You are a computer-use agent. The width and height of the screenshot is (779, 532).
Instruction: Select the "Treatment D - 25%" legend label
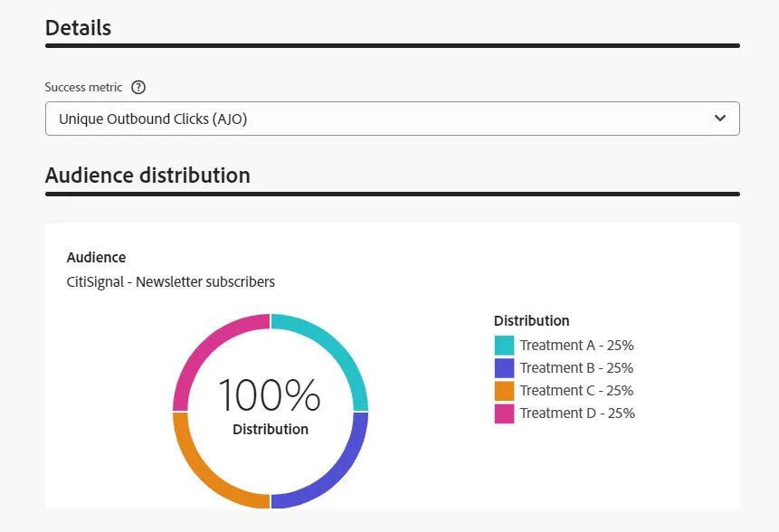click(577, 413)
